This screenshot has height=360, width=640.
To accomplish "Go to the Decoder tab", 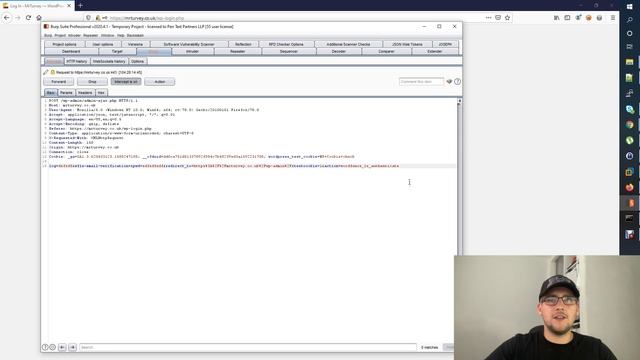I will [x=338, y=51].
